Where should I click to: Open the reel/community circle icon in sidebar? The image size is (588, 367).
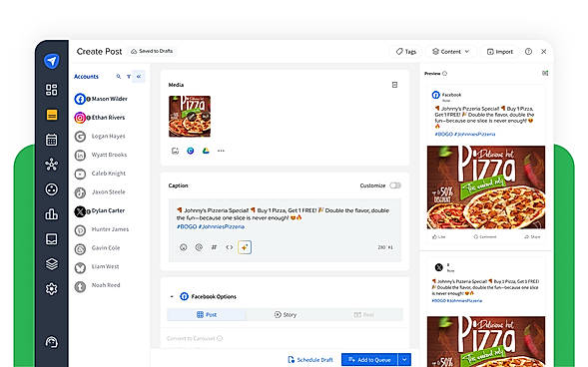[x=51, y=189]
